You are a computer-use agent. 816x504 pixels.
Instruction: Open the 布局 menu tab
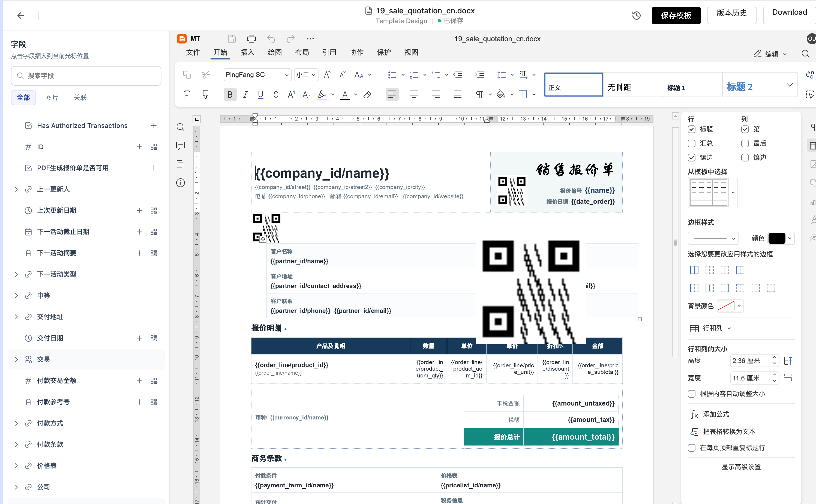(x=302, y=52)
